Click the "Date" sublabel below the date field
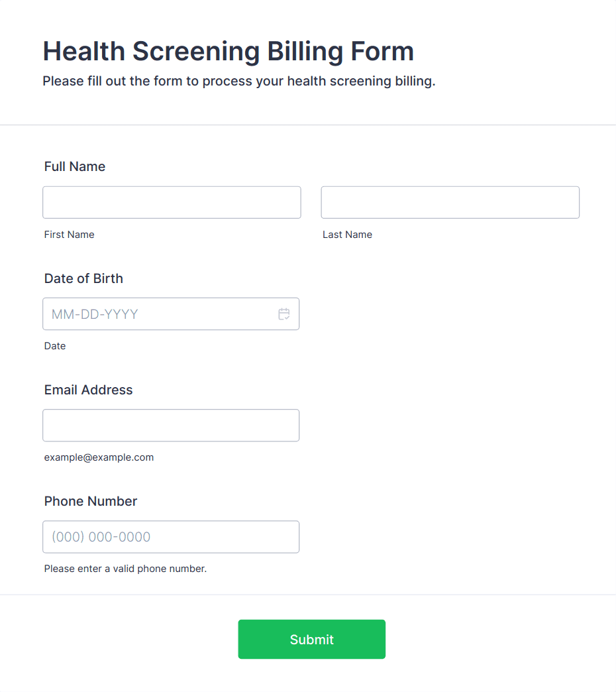Image resolution: width=616 pixels, height=692 pixels. (x=55, y=346)
